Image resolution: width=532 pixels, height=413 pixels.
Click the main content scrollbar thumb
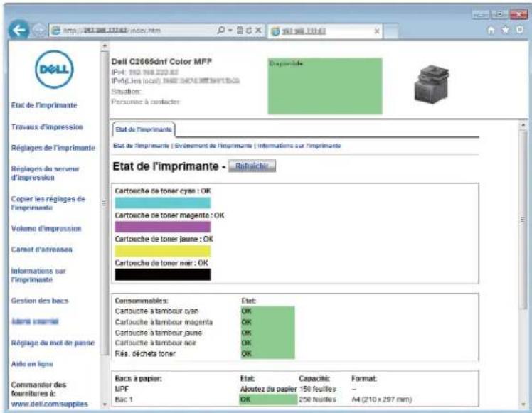(523, 220)
